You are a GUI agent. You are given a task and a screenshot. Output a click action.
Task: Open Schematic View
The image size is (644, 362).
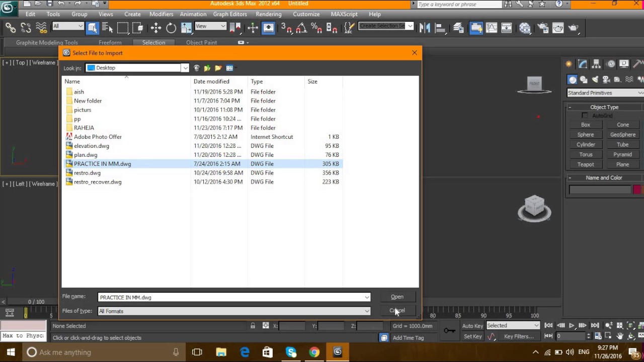click(506, 28)
